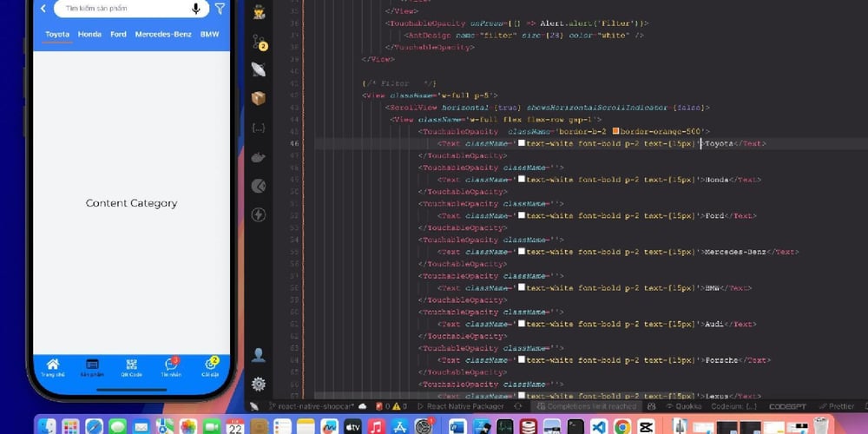Tap the back arrow in the simulator header
The width and height of the screenshot is (868, 434).
tap(43, 9)
